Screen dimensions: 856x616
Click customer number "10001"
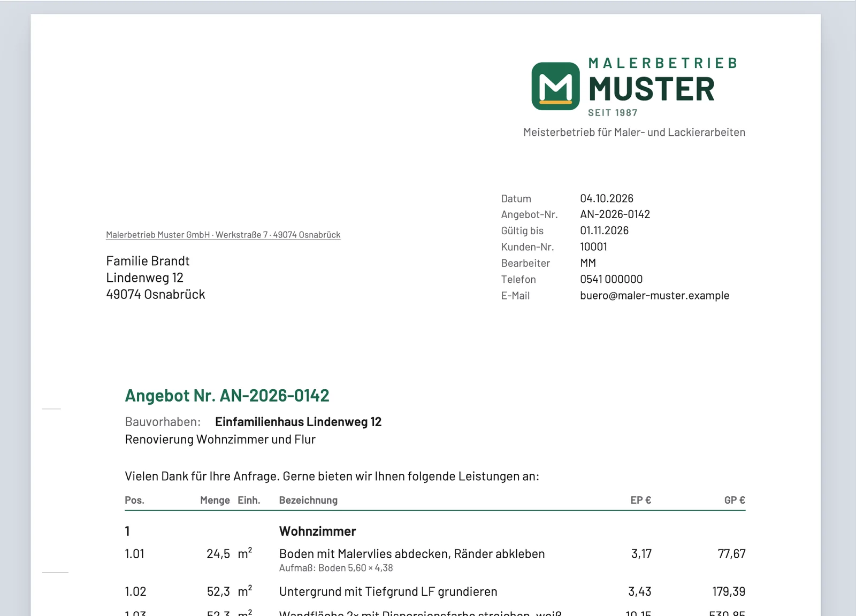593,247
